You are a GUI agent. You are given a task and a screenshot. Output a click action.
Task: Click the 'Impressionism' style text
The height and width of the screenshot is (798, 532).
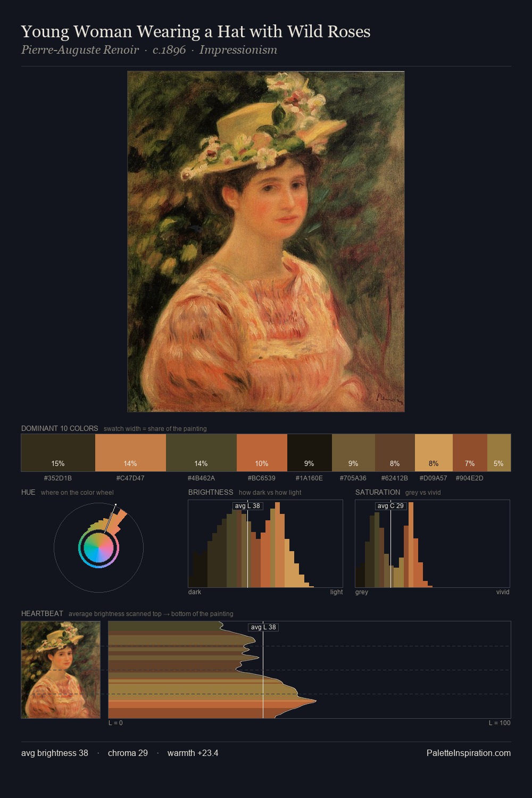pos(238,50)
